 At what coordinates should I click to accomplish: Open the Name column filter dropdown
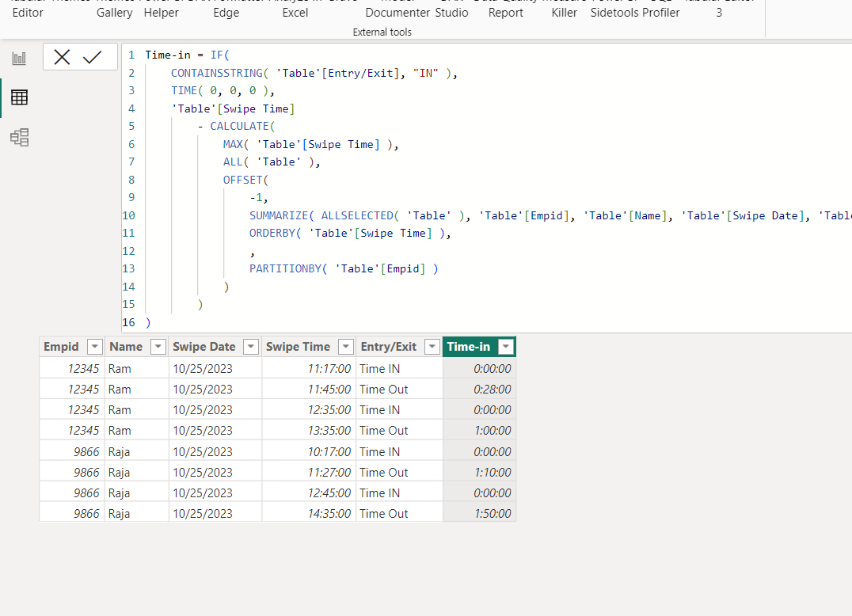click(x=158, y=347)
